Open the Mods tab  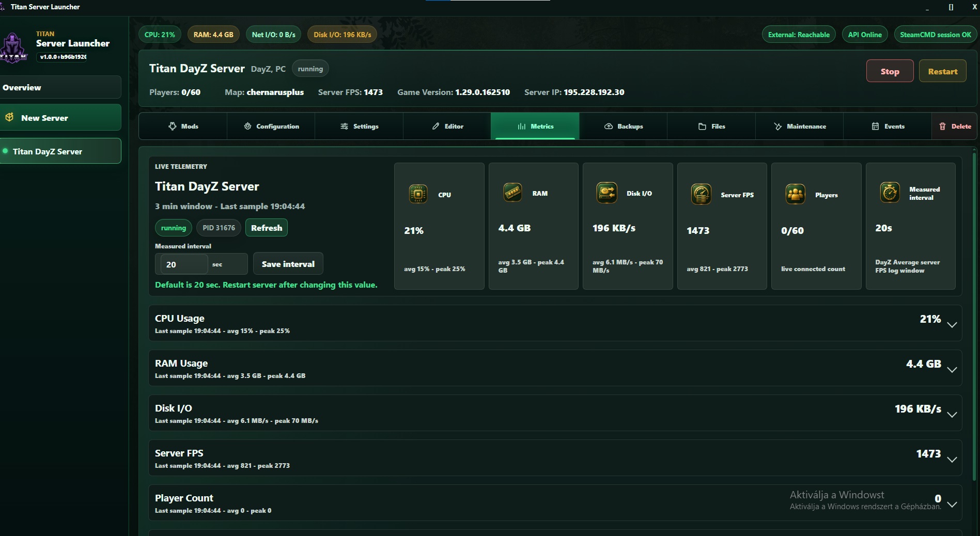[183, 126]
